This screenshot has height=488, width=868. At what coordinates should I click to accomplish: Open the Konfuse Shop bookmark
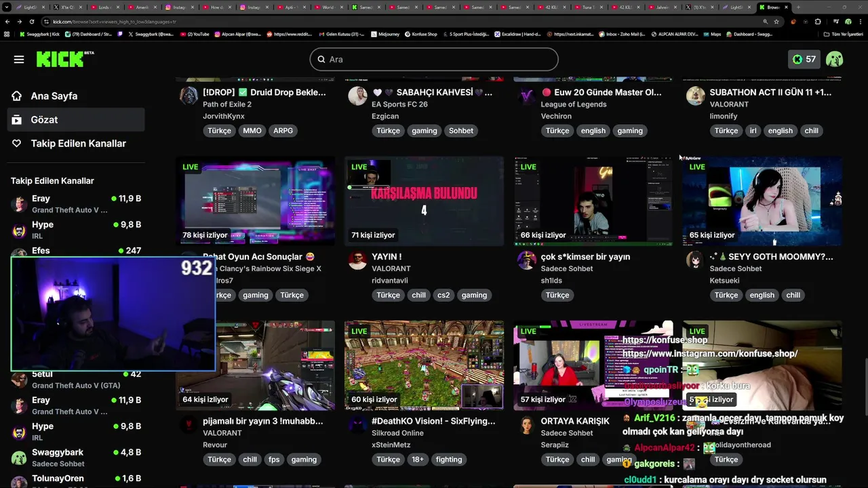(x=420, y=34)
